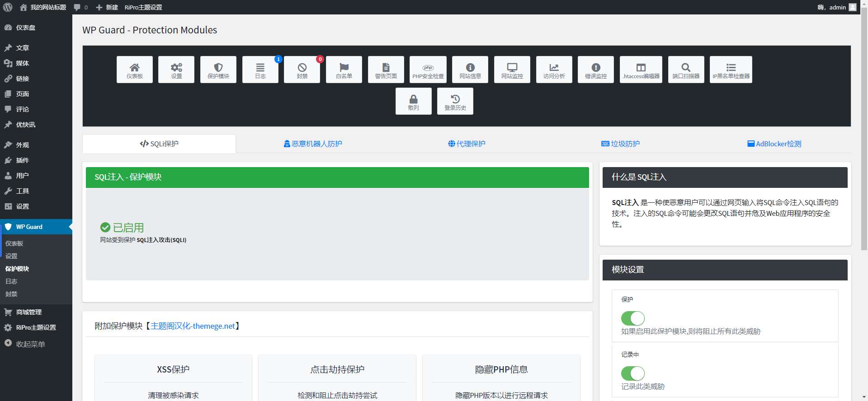Open RiPro主题设置 in the sidebar
The image size is (868, 401).
[x=36, y=327]
